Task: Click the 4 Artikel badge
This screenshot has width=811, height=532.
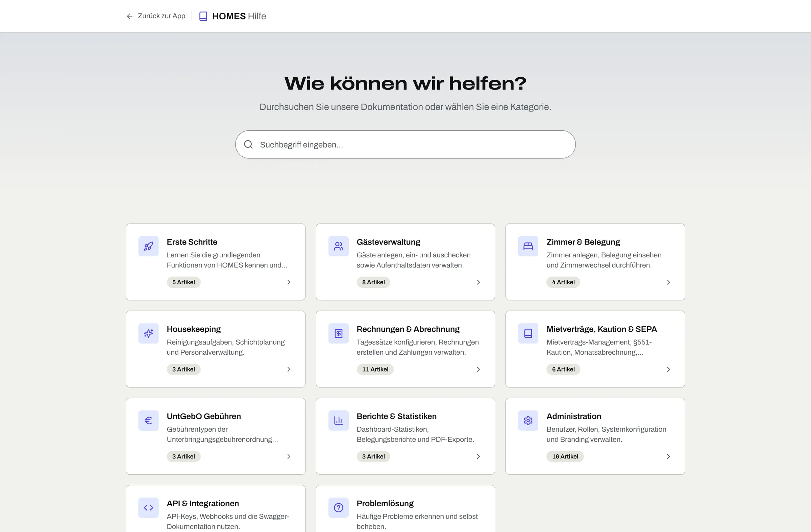Action: tap(563, 282)
